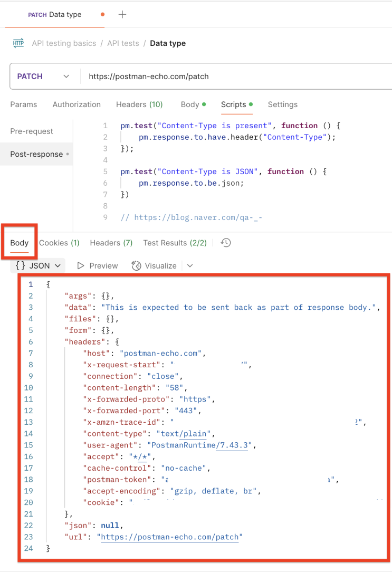Viewport: 392px width, 572px height.
Task: Click the "user-agent" PostmanRuntime line
Action: pos(169,445)
